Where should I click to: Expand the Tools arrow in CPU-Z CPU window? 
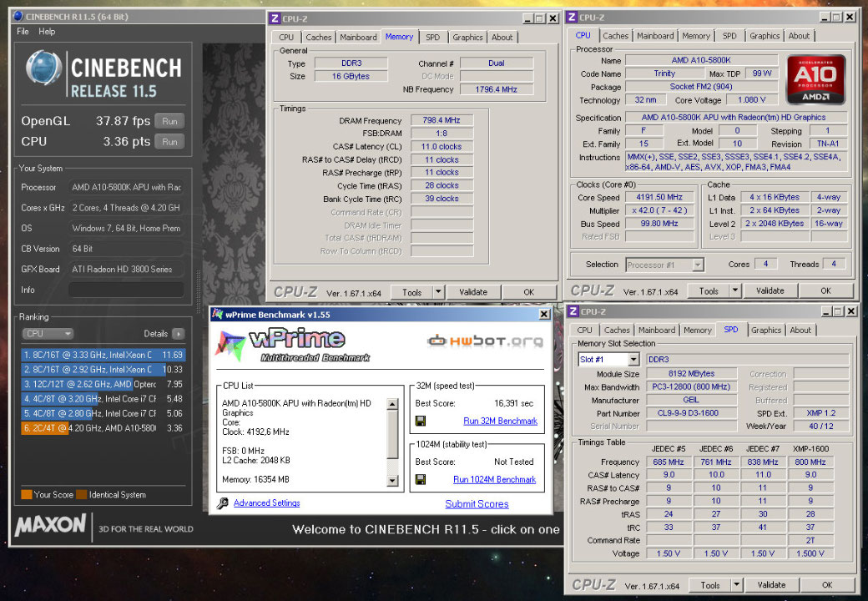735,290
